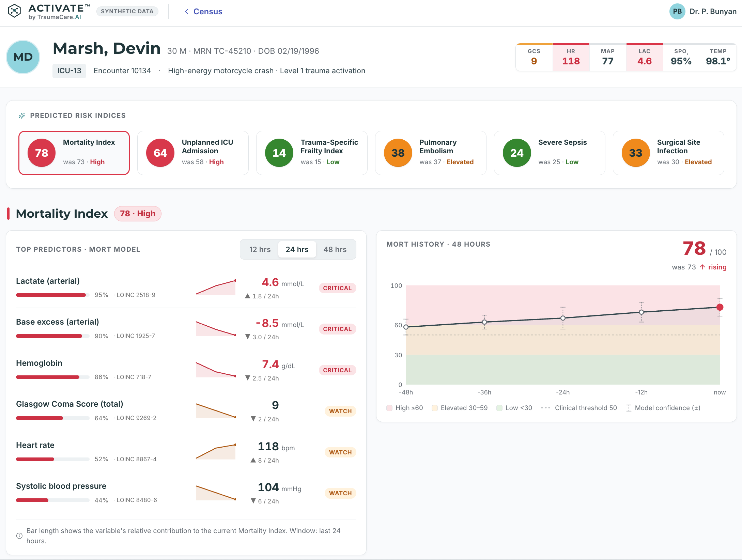Switch predictors window to 48 hrs
Image resolution: width=742 pixels, height=560 pixels.
coord(335,249)
